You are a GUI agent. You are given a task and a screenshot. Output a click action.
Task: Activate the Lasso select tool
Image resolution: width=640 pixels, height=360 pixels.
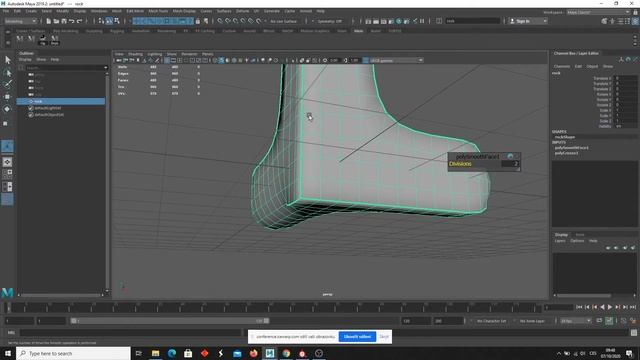coord(7,73)
